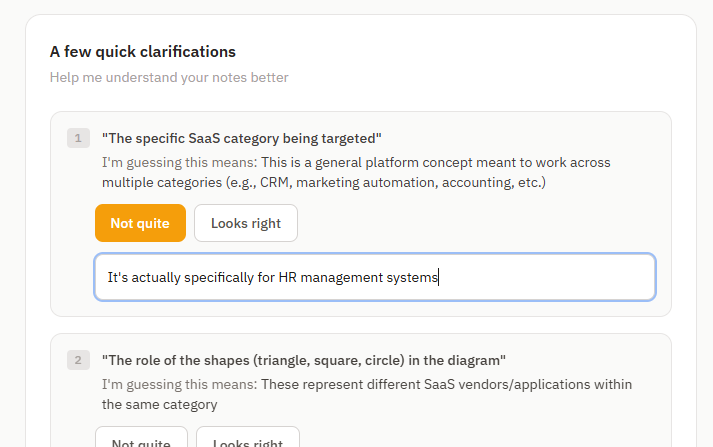Choose "Not quite" for the shapes clarification
This screenshot has height=447, width=713.
click(x=140, y=440)
